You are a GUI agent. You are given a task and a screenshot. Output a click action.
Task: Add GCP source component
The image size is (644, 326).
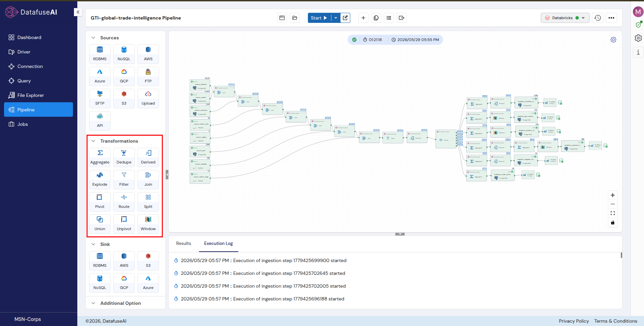point(124,76)
